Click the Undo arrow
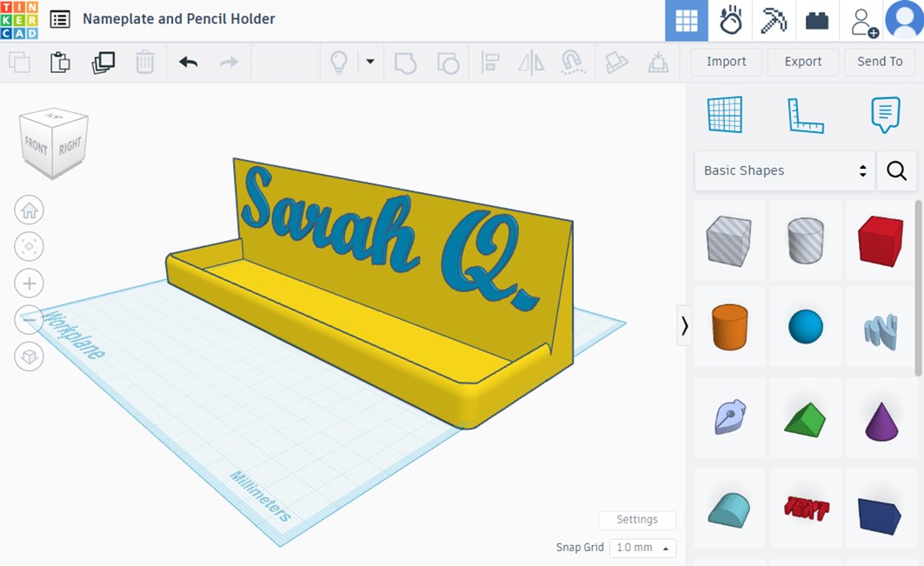This screenshot has width=924, height=566. (x=188, y=62)
